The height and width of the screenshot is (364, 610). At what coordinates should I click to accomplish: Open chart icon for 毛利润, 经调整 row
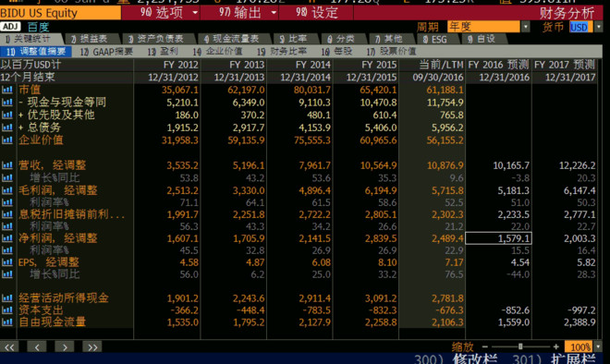click(7, 190)
